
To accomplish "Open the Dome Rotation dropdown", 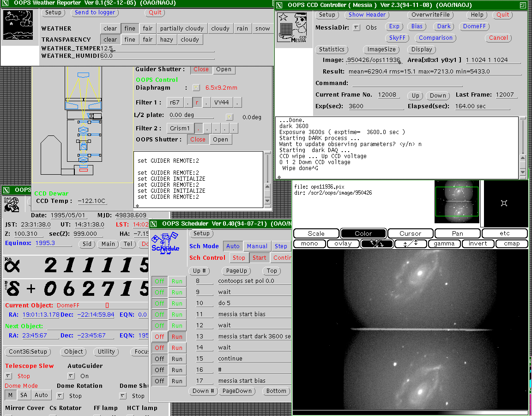I will pyautogui.click(x=60, y=396).
